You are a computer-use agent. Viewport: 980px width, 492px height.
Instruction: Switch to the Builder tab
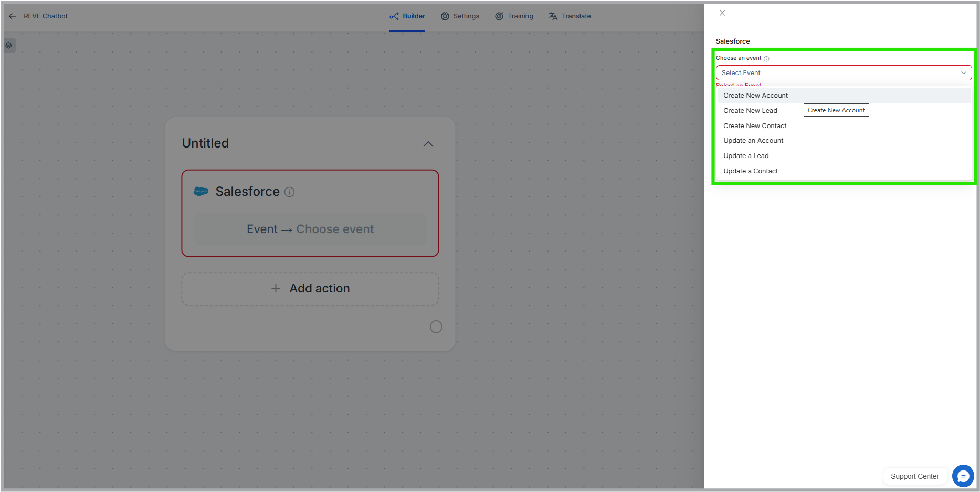click(407, 16)
